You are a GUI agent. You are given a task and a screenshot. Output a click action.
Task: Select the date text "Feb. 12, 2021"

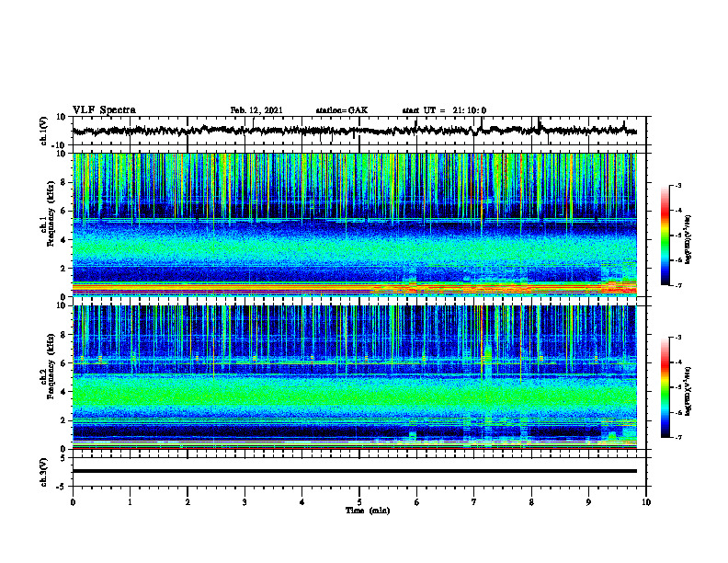coord(256,110)
